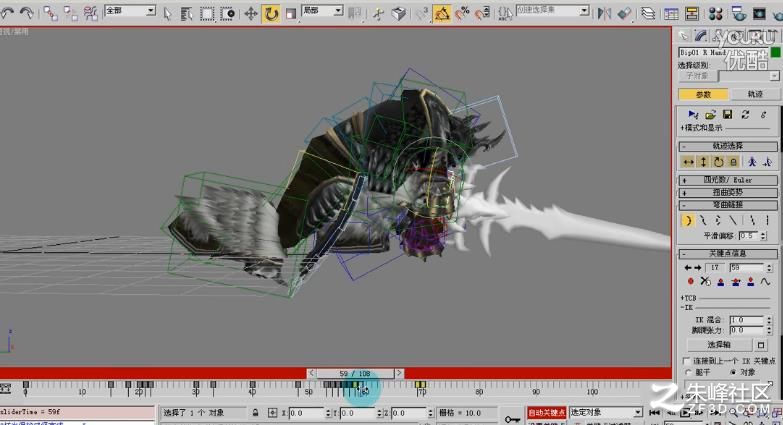The width and height of the screenshot is (783, 425).
Task: Click the Save File disk icon in motion panel
Action: pos(728,115)
